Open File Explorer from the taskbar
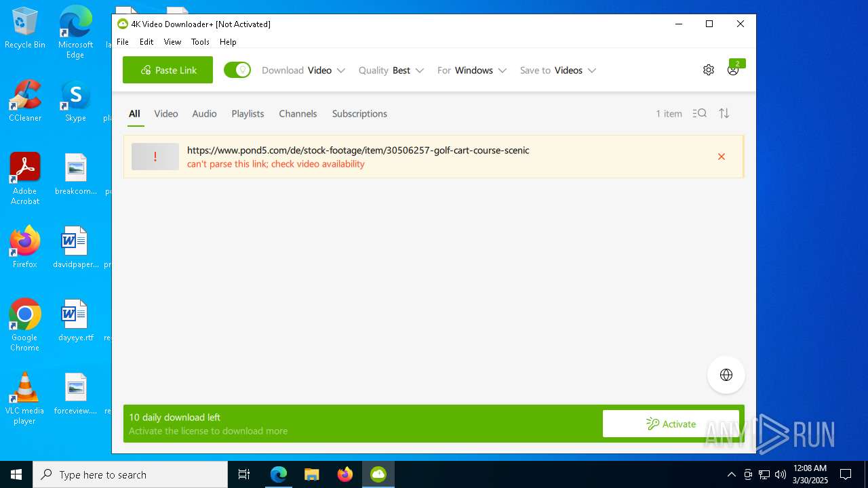Screen dimensions: 868x488 click(x=311, y=474)
